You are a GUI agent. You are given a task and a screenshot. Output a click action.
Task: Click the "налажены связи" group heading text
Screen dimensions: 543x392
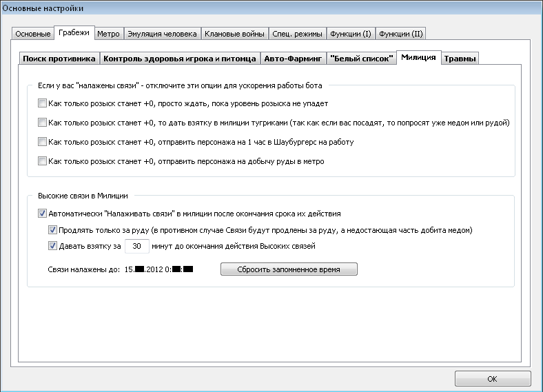180,85
